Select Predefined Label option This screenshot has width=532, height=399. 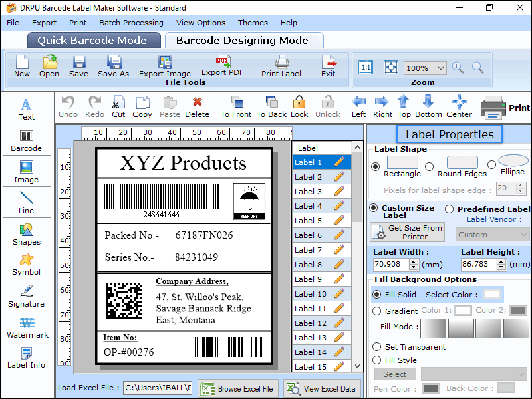pos(450,209)
